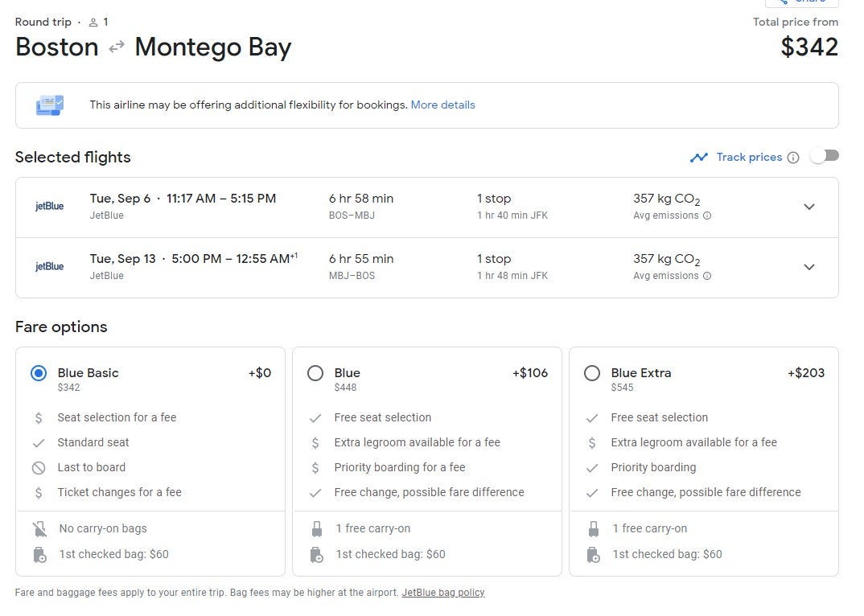Image resolution: width=864 pixels, height=616 pixels.
Task: Click the JetBlue logo on Sep 6 flight
Action: point(50,207)
